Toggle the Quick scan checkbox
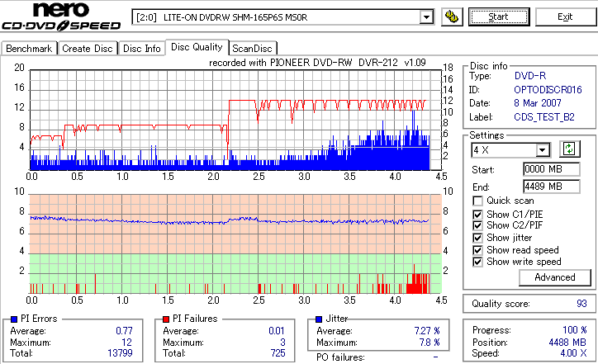 coord(477,201)
